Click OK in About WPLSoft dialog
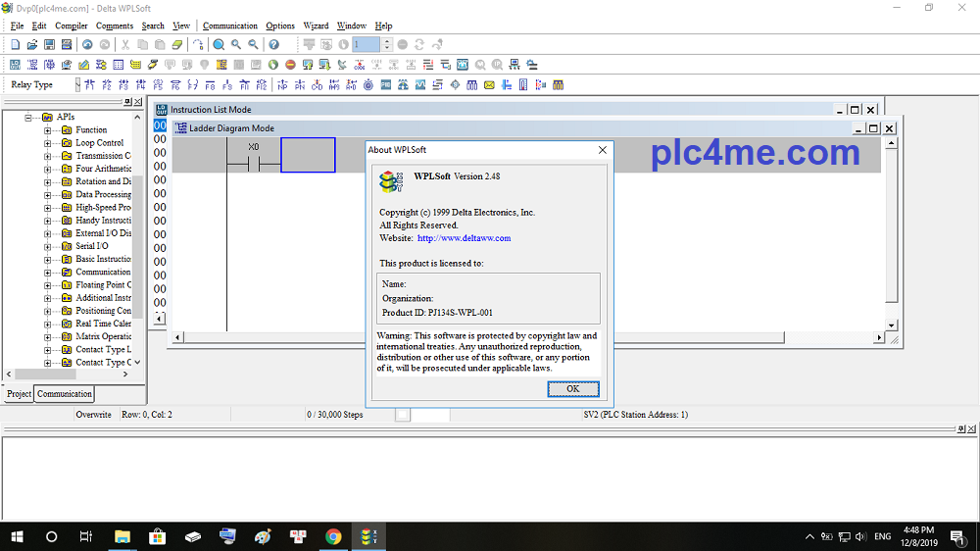 click(573, 388)
